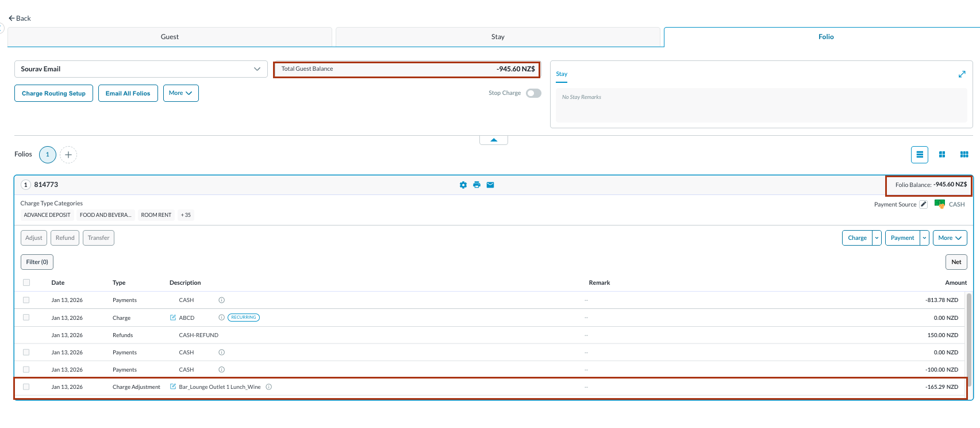Click the envelope icon to email folio
This screenshot has width=980, height=428.
point(490,185)
